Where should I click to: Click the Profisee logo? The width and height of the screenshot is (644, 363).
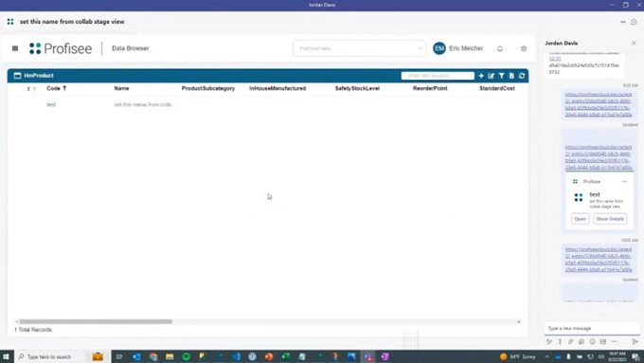coord(61,48)
